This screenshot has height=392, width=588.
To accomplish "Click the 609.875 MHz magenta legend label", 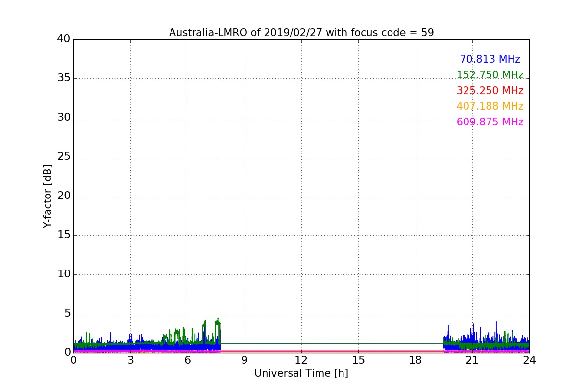I will pyautogui.click(x=490, y=122).
